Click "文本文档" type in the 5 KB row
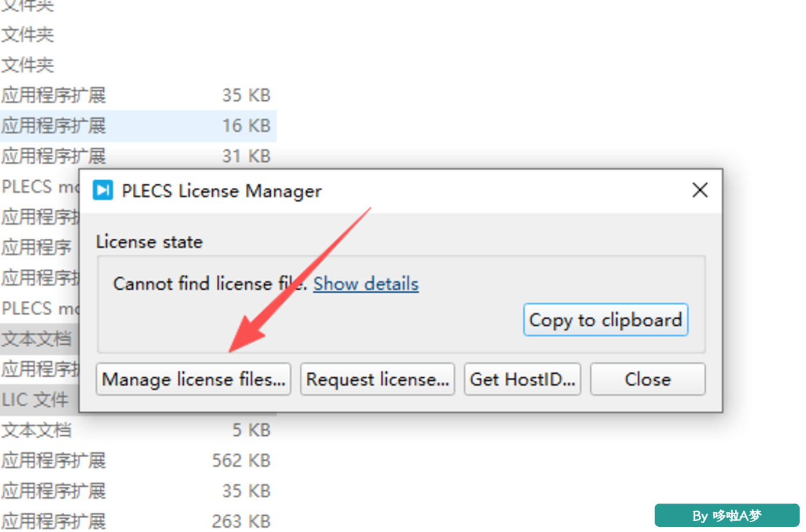This screenshot has height=532, width=806. pyautogui.click(x=37, y=430)
